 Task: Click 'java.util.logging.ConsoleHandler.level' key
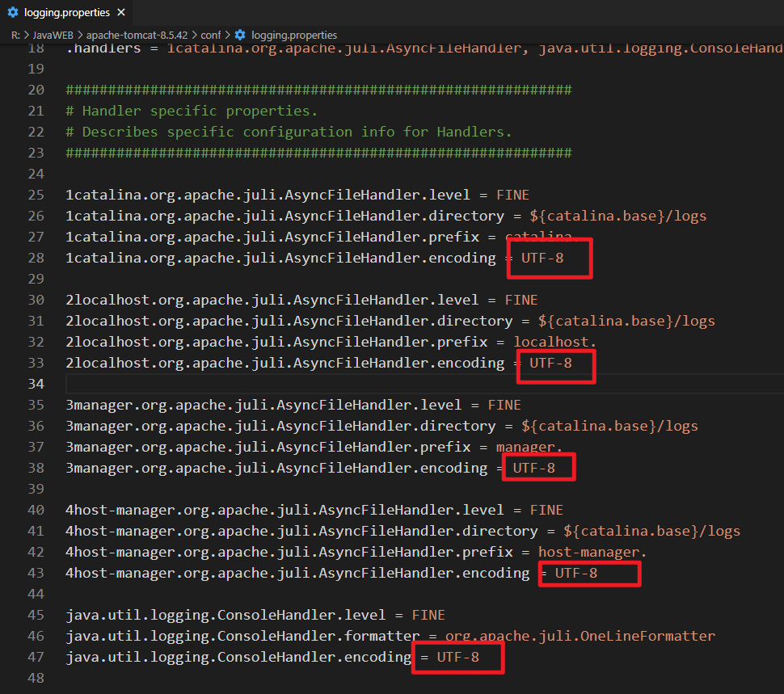[226, 615]
